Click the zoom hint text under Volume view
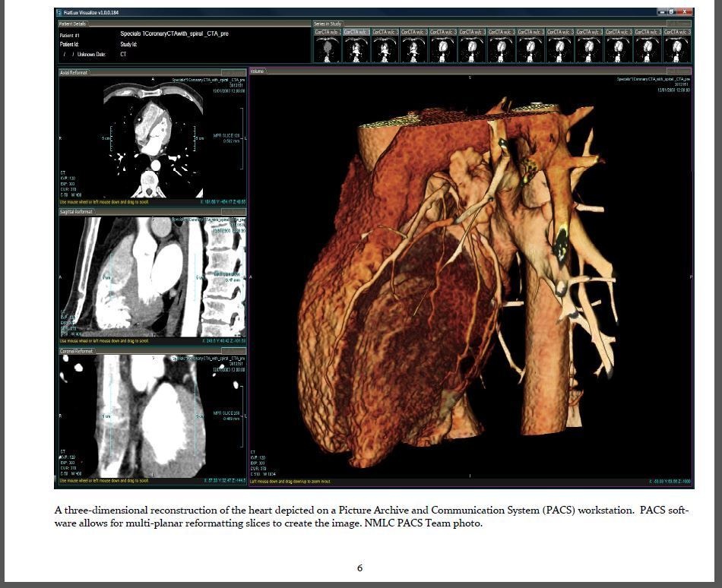The width and height of the screenshot is (722, 588). click(x=290, y=482)
